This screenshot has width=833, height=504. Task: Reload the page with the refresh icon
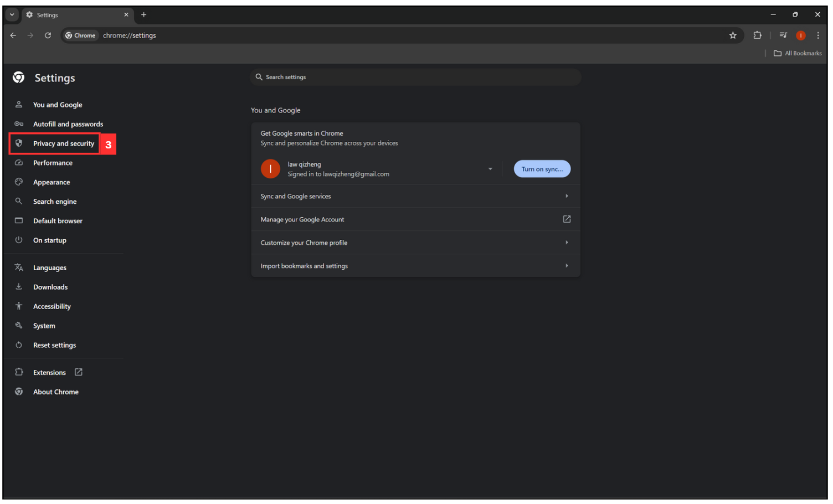pos(48,35)
